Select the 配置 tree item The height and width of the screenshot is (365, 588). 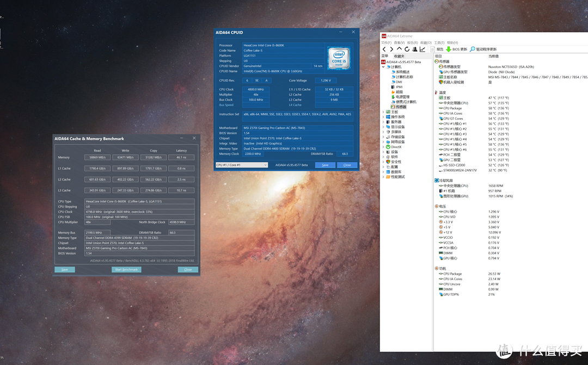[392, 167]
